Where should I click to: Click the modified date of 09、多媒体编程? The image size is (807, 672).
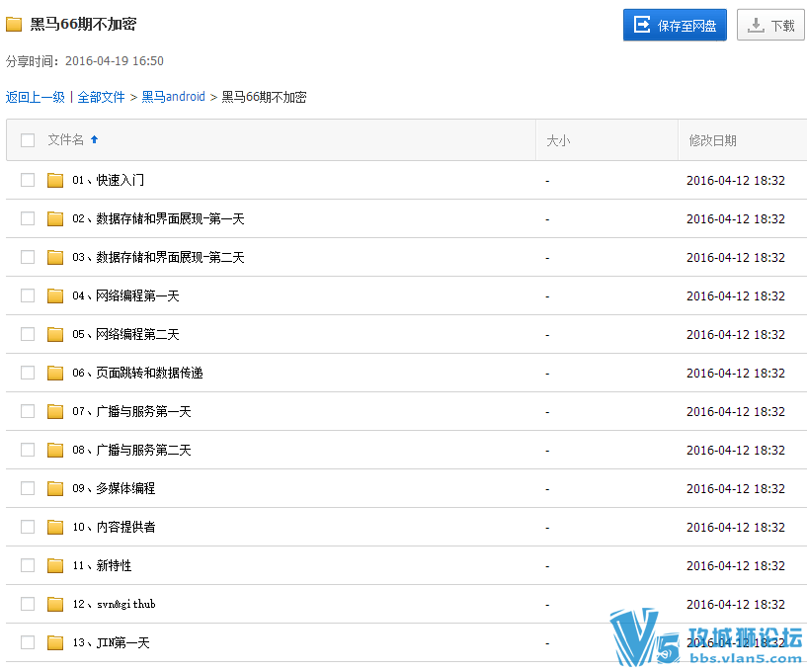click(x=736, y=489)
